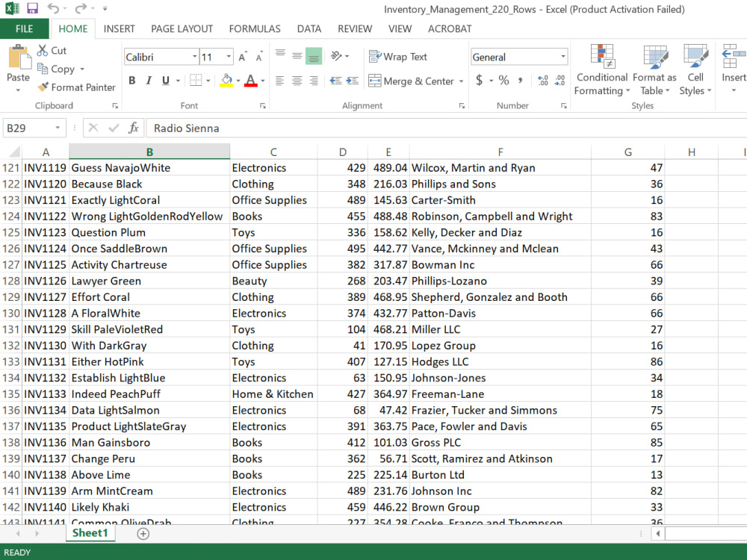The image size is (747, 560).
Task: Open Font dialog launcher
Action: click(x=262, y=106)
